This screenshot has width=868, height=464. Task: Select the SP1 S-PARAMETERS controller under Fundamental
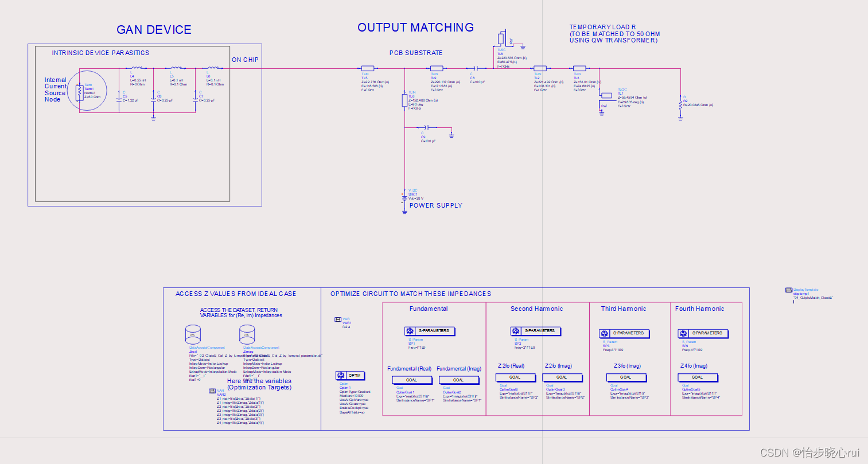pyautogui.click(x=430, y=331)
